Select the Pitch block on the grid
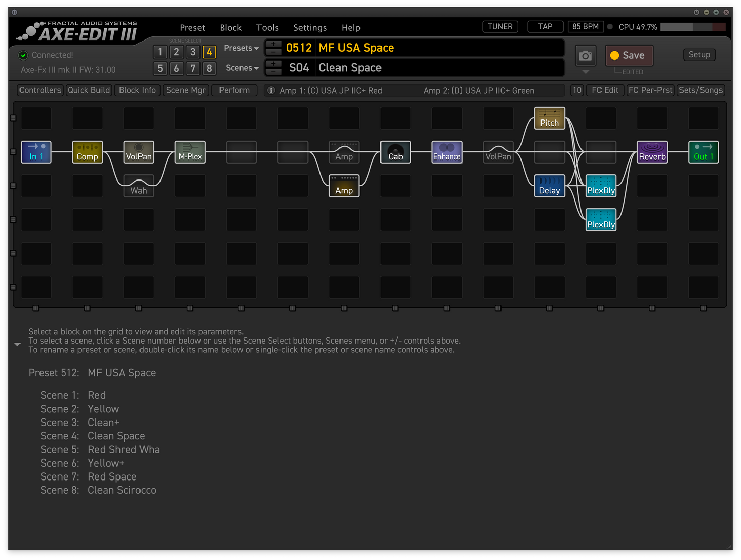The height and width of the screenshot is (560, 741). point(549,118)
